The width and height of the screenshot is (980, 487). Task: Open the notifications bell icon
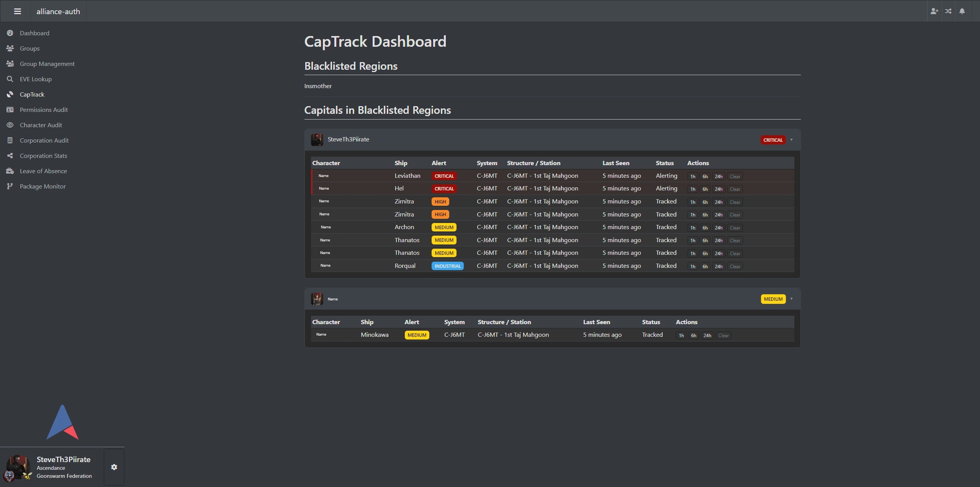tap(962, 11)
